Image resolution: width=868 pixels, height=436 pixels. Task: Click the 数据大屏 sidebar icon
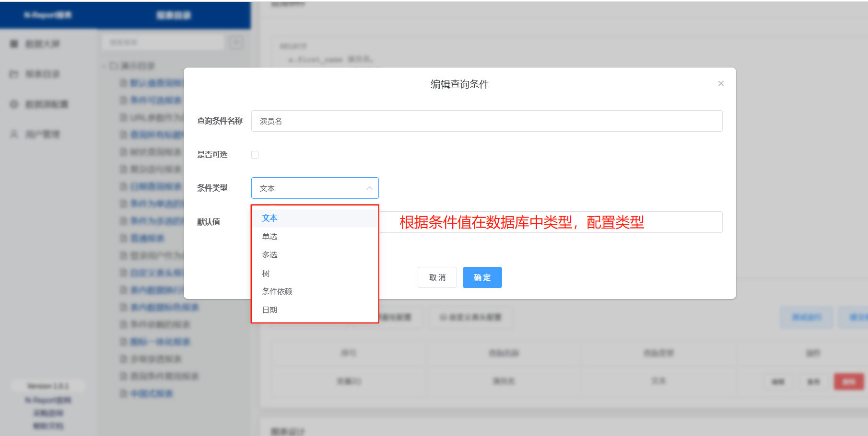(x=14, y=44)
